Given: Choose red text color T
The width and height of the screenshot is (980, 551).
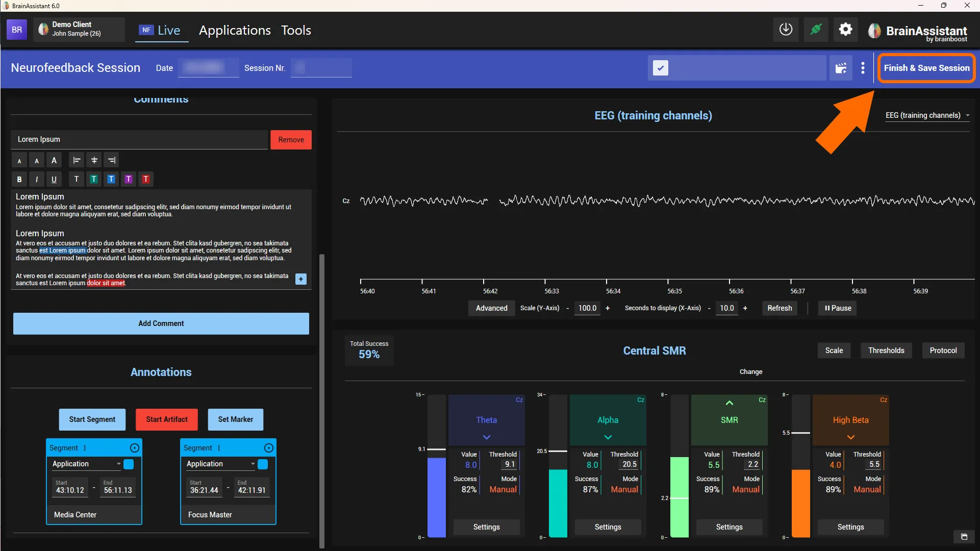Looking at the screenshot, I should point(146,179).
